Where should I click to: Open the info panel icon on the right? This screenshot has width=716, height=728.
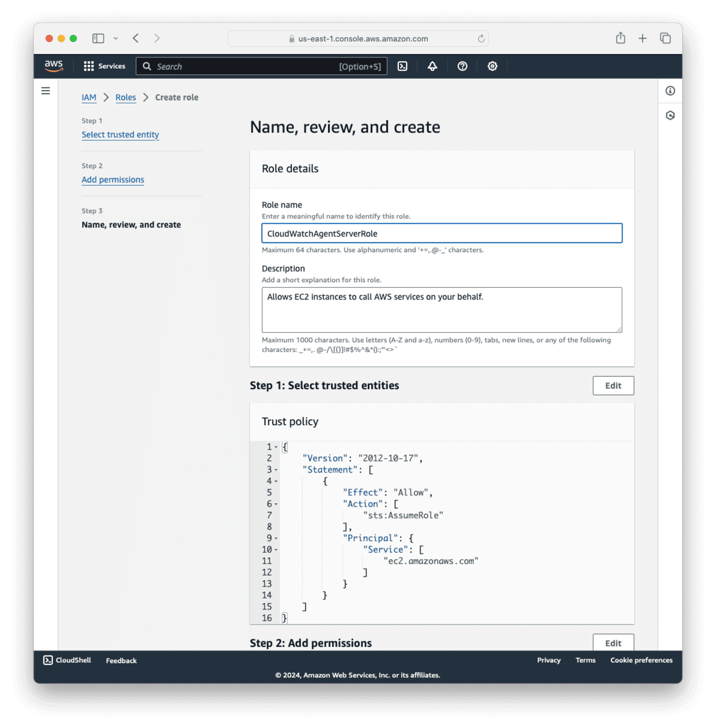(670, 91)
